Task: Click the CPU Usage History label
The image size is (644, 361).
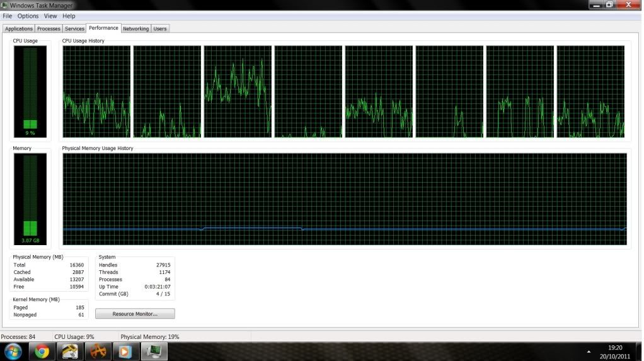Action: 83,41
